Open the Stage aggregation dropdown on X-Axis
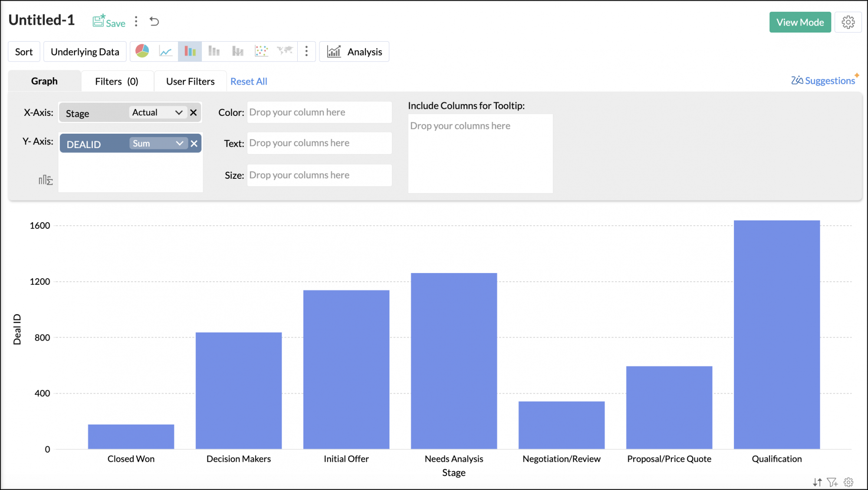Image resolution: width=868 pixels, height=490 pixels. click(178, 112)
